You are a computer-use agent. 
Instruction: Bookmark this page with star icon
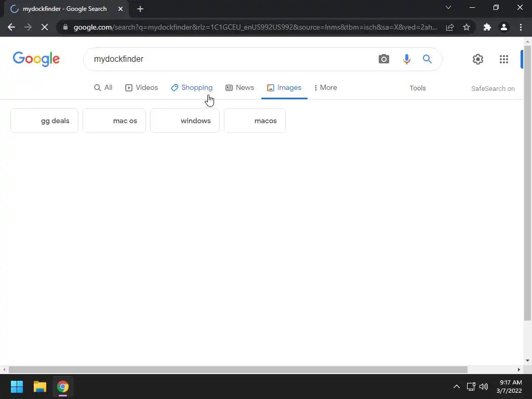tap(467, 27)
